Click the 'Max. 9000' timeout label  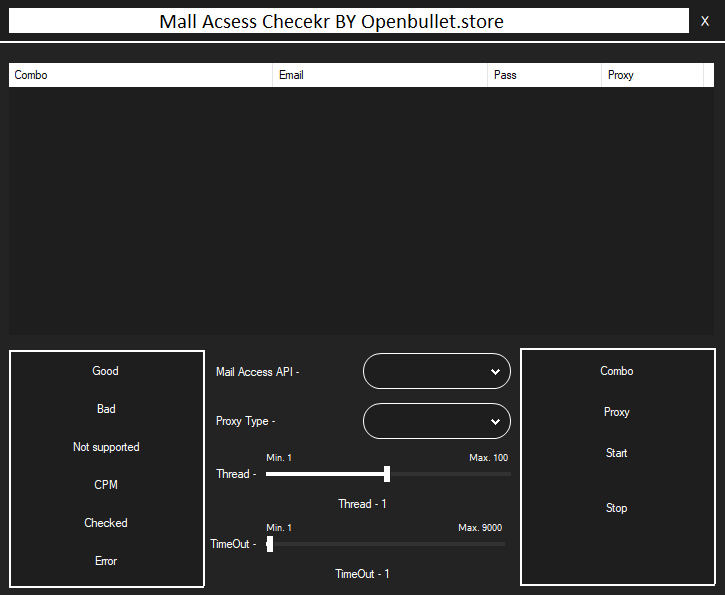pos(480,528)
